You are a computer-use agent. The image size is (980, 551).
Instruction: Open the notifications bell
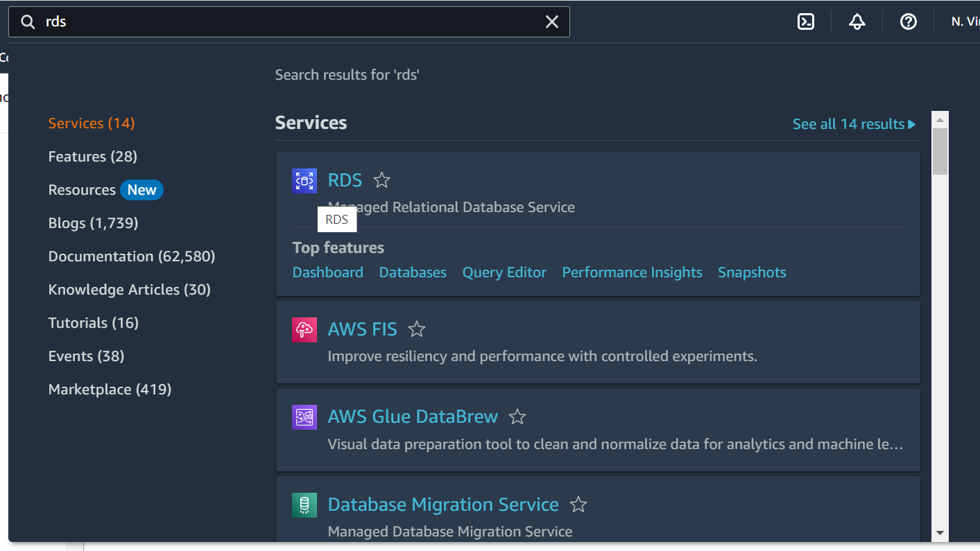tap(857, 21)
